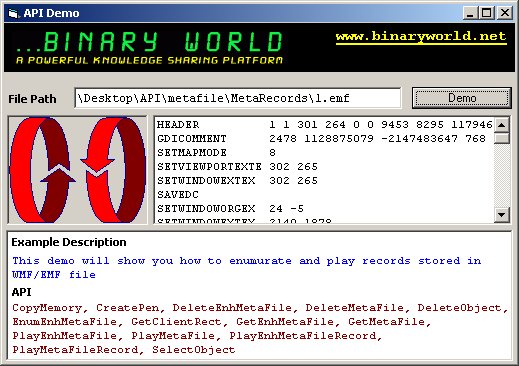Screen dimensions: 519x366
Task: Click the Binary World banner logo
Action: pyautogui.click(x=150, y=47)
